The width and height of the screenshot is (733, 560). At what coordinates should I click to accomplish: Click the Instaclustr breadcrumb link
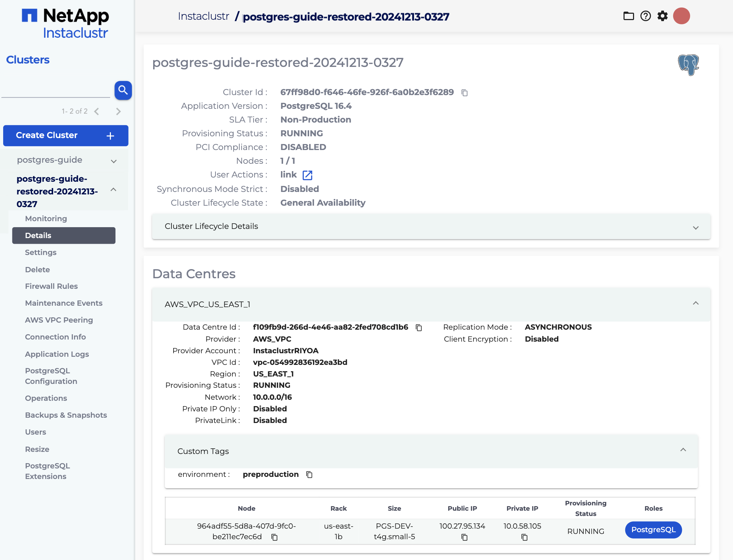203,17
